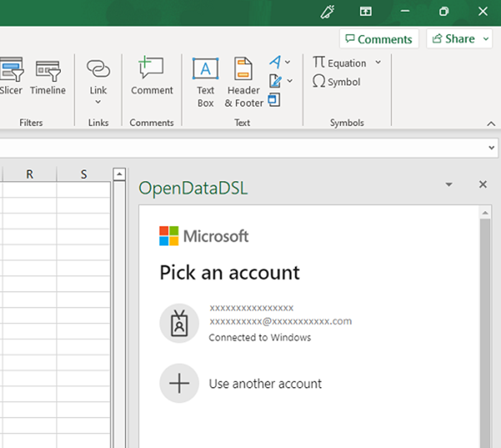Open Header & Footer
501x448 pixels.
pos(244,82)
